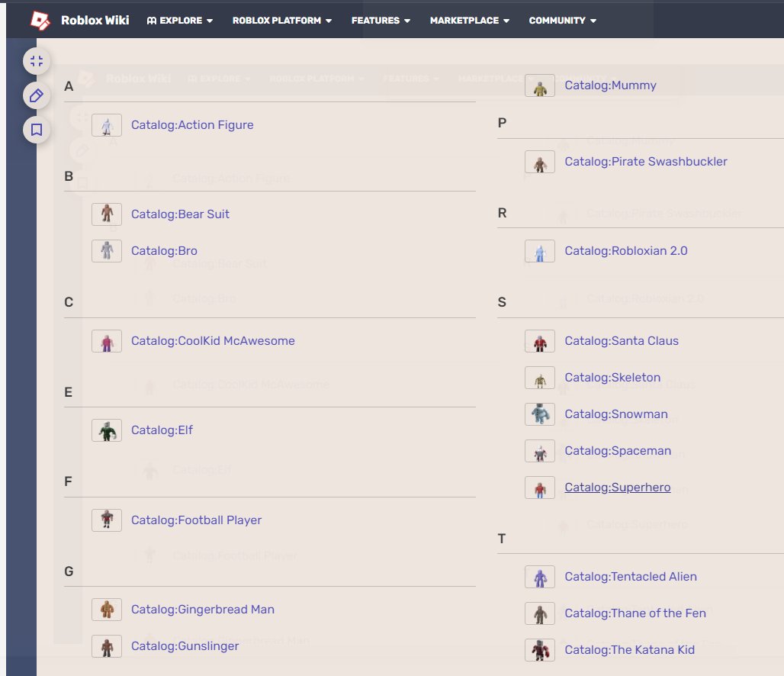Viewport: 784px width, 676px height.
Task: Click the Tentacled Alien thumbnail
Action: [x=540, y=577]
